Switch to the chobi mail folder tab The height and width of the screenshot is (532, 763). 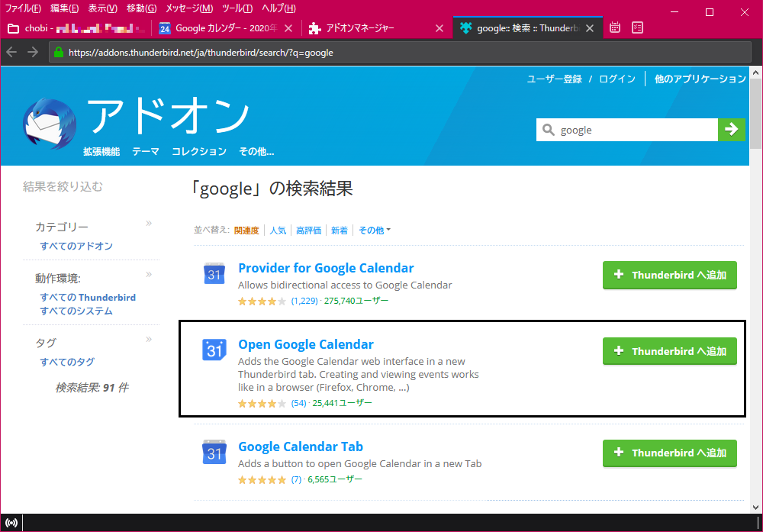tap(76, 28)
